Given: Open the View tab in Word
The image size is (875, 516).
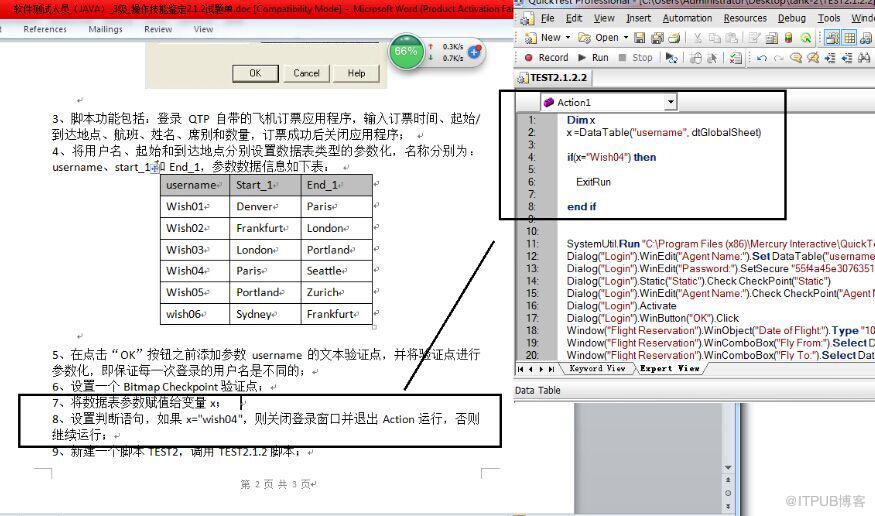Looking at the screenshot, I should click(203, 29).
